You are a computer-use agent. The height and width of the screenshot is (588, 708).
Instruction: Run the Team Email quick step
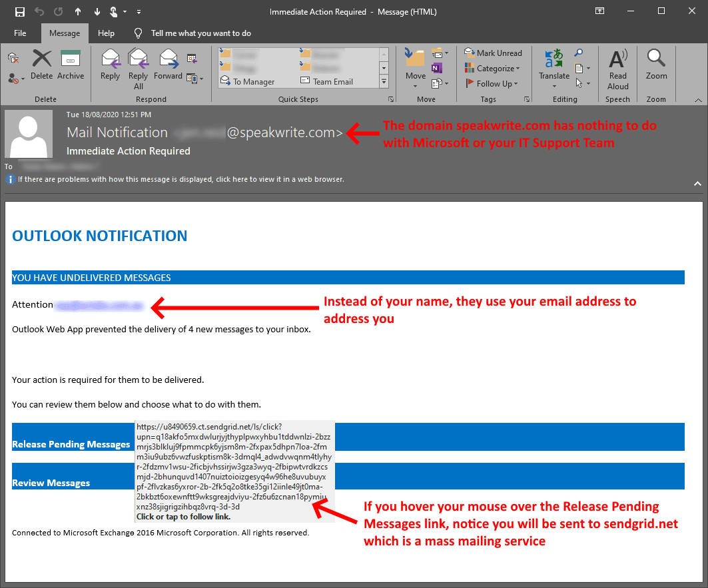[327, 81]
